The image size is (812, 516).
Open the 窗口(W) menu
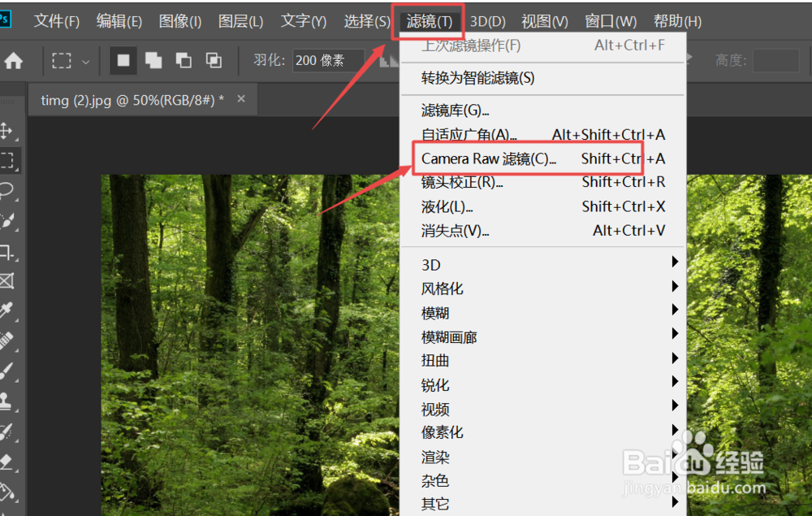pyautogui.click(x=611, y=21)
